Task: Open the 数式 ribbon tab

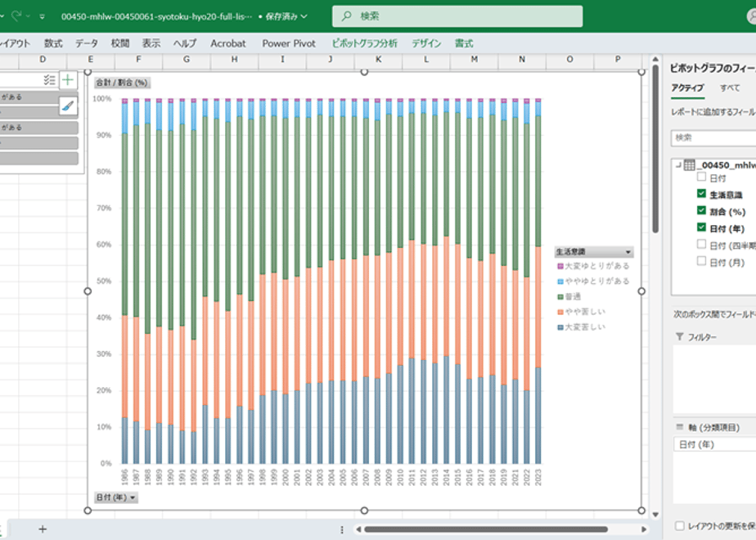Action: [53, 43]
